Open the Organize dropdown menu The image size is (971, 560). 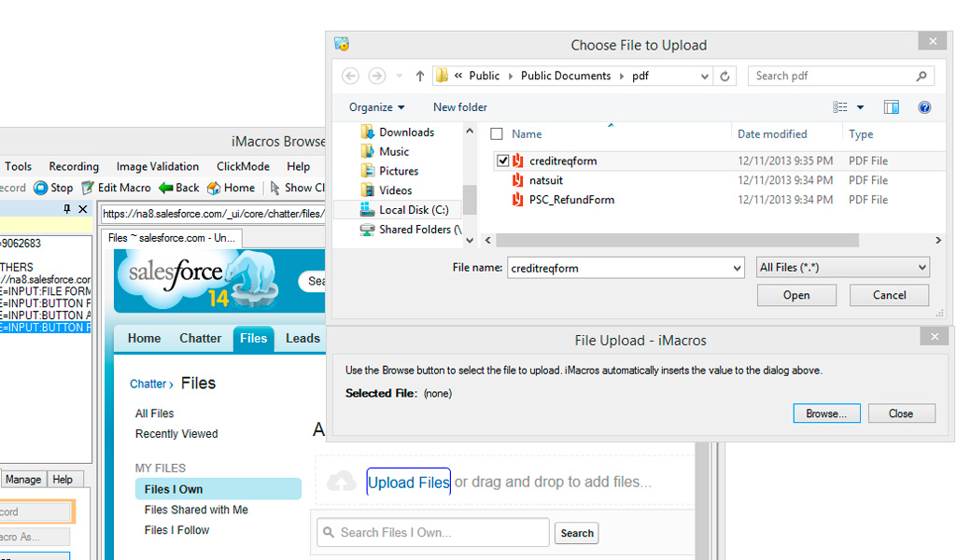[376, 107]
